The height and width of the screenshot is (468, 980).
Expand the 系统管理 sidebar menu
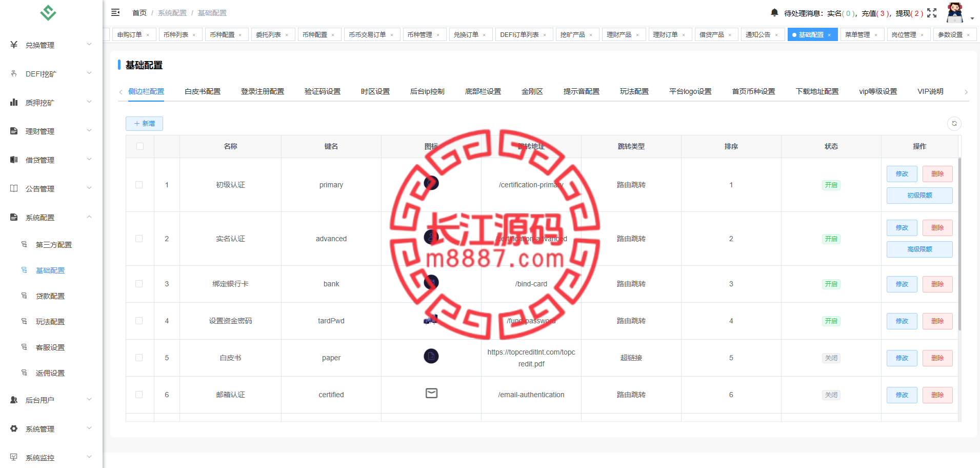pyautogui.click(x=51, y=428)
